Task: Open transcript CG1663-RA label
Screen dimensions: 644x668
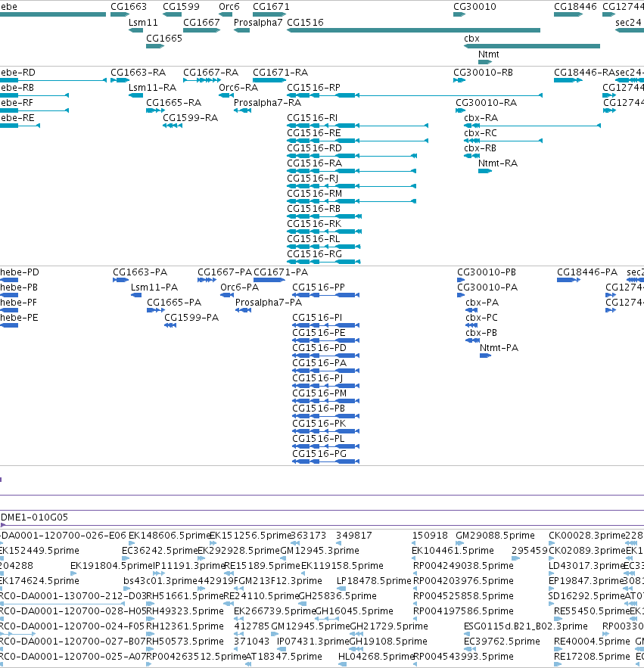Action: point(138,73)
